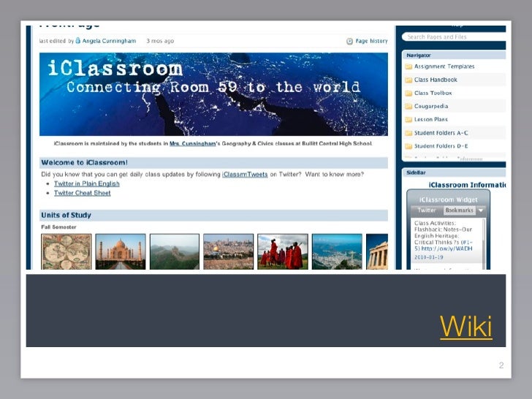Click the Class Handbook folder icon
Screen dimensions: 532x399
408,80
